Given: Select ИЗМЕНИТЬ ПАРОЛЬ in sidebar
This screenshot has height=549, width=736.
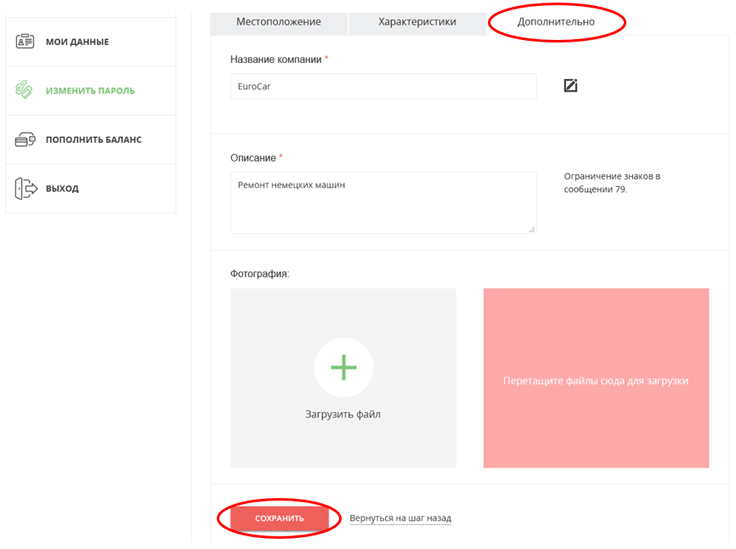Looking at the screenshot, I should tap(90, 91).
